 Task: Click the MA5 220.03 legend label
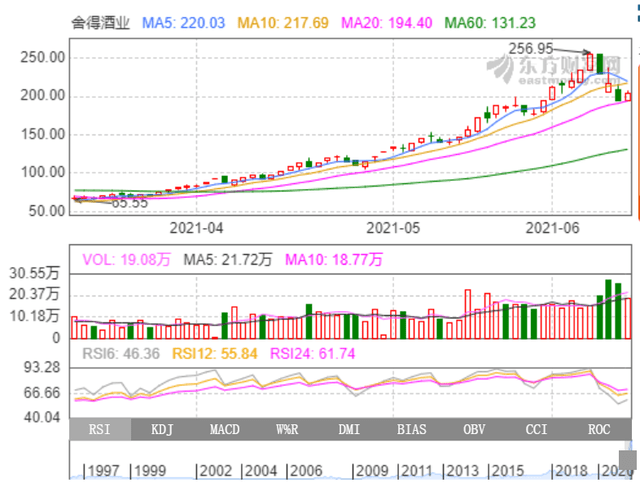coord(183,23)
